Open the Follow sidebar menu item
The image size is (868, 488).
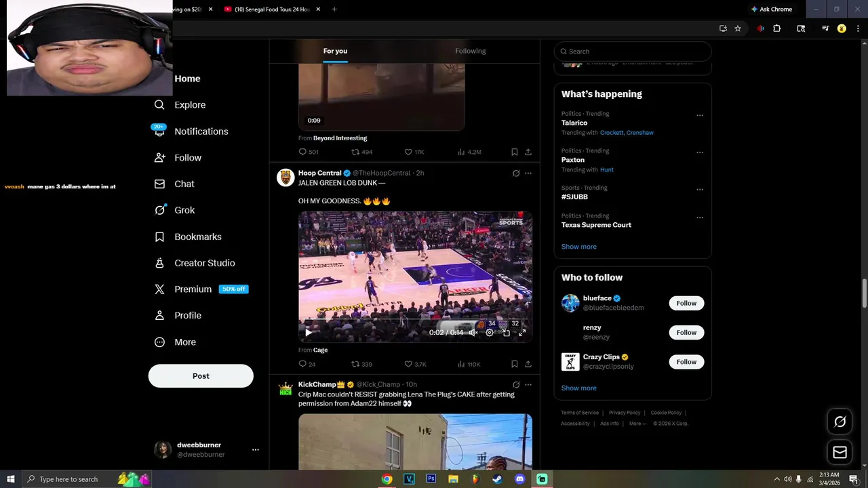(x=178, y=158)
